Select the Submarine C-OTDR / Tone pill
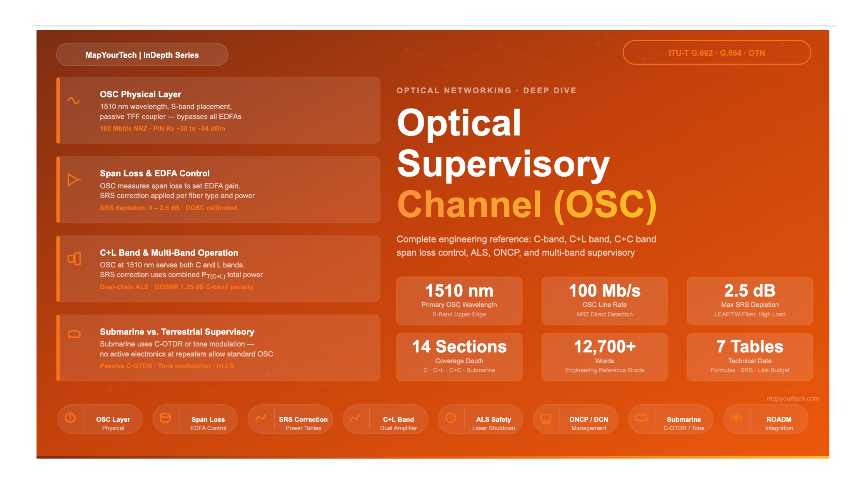Screen dimensions: 868x488 point(671,419)
